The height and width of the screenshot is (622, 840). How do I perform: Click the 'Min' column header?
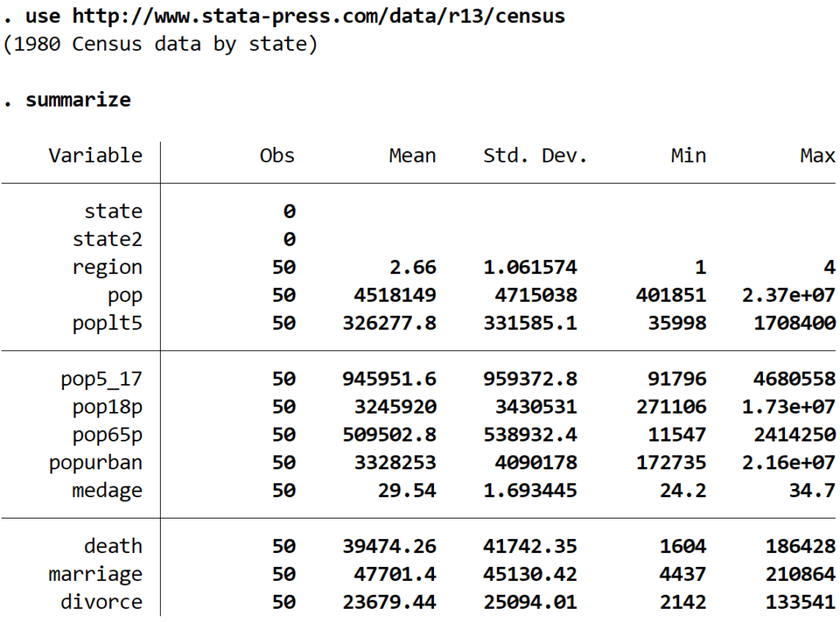pyautogui.click(x=688, y=155)
